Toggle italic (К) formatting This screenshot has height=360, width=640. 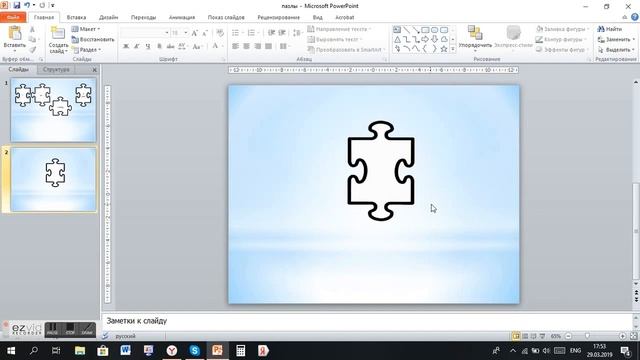click(x=137, y=46)
